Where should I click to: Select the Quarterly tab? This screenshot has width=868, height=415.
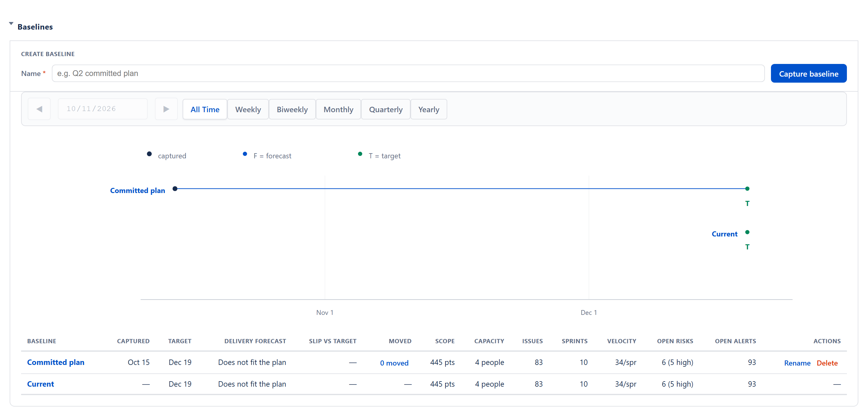click(x=386, y=109)
